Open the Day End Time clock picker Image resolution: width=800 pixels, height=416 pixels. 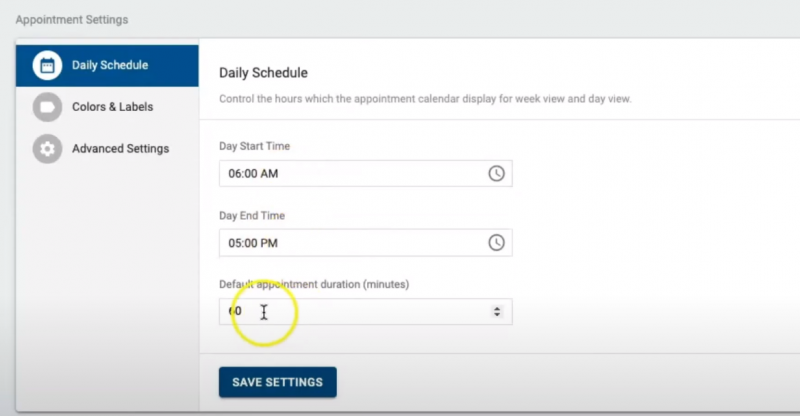(x=496, y=242)
